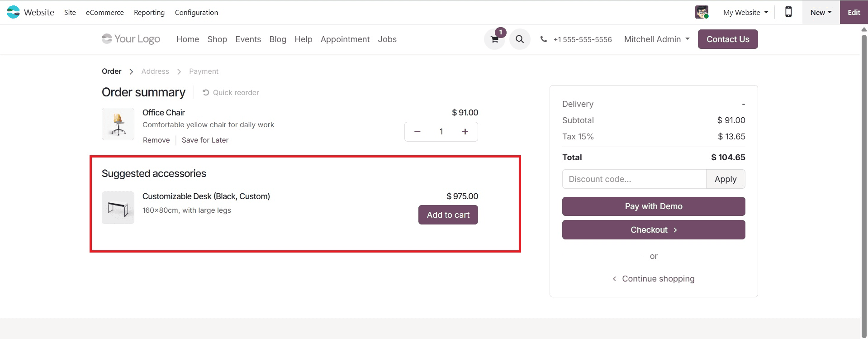The width and height of the screenshot is (868, 339).
Task: Proceed using the Checkout button
Action: click(653, 229)
